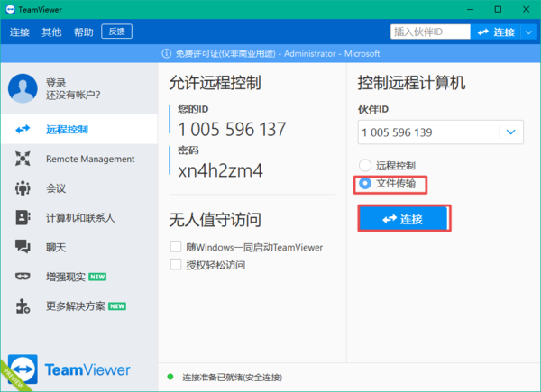This screenshot has height=392, width=541.
Task: Click the Computers and Contacts (计算机和联系人) icon
Action: click(x=23, y=217)
